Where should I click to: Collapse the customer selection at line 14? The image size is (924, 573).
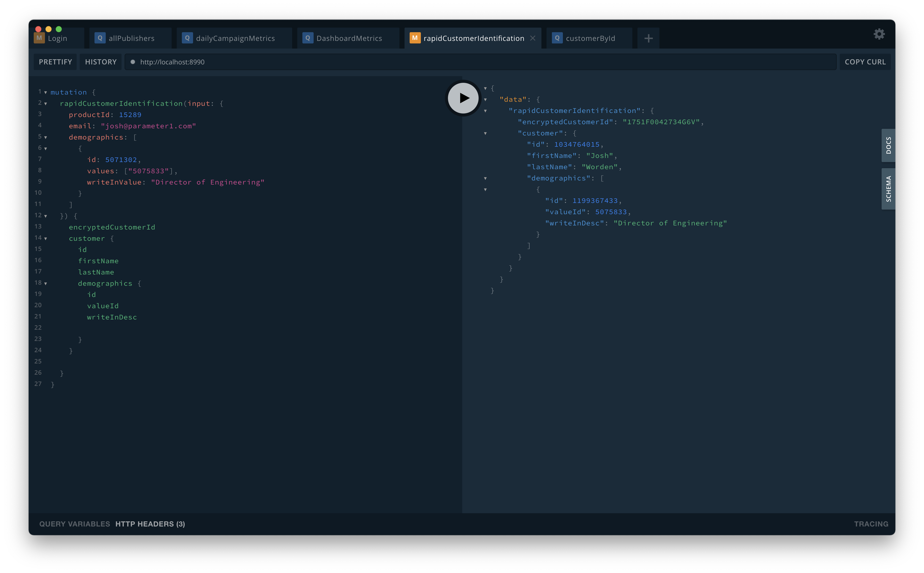[45, 239]
